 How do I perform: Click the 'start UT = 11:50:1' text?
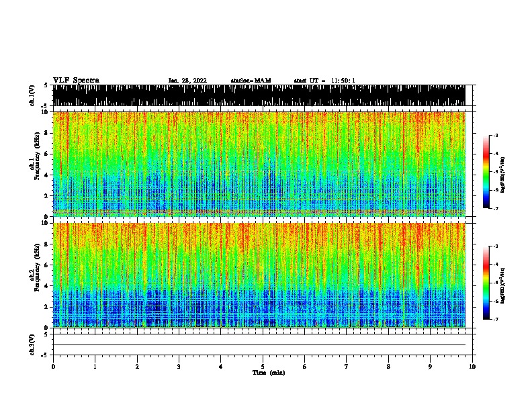tap(324, 81)
